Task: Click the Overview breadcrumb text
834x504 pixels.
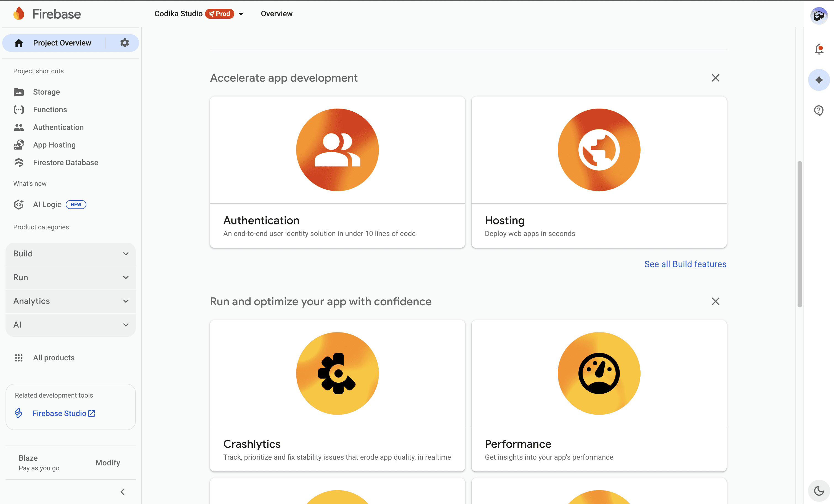Action: pyautogui.click(x=277, y=14)
